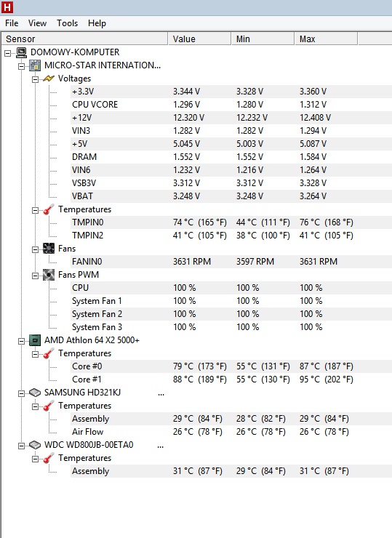Viewport: 392px width, 538px height.
Task: Collapse the Voltages tree node
Action: coord(35,79)
